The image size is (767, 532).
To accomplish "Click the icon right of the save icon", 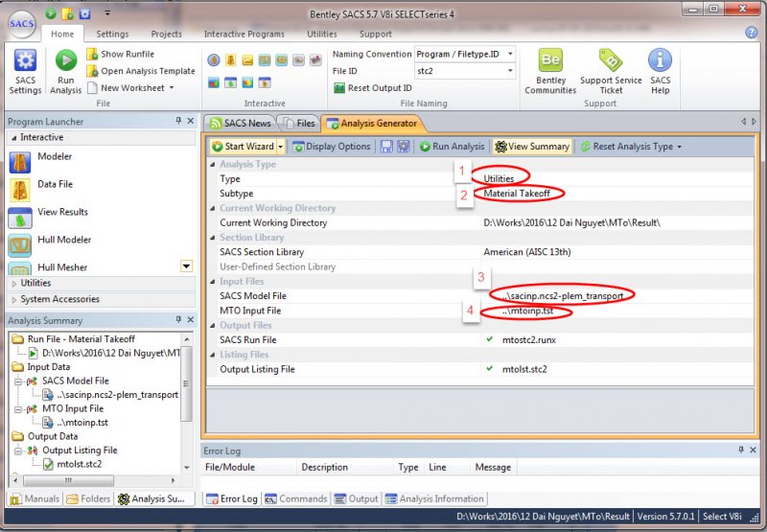I will point(403,147).
